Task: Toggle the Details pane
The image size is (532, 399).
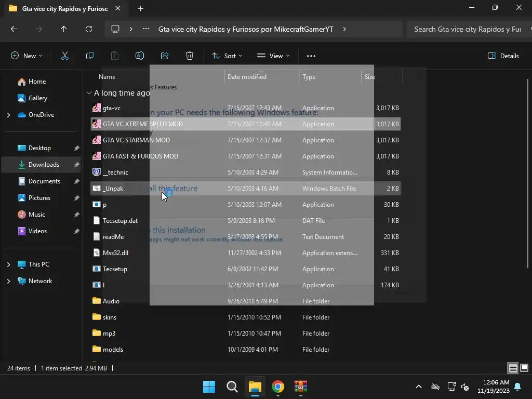Action: pyautogui.click(x=503, y=56)
